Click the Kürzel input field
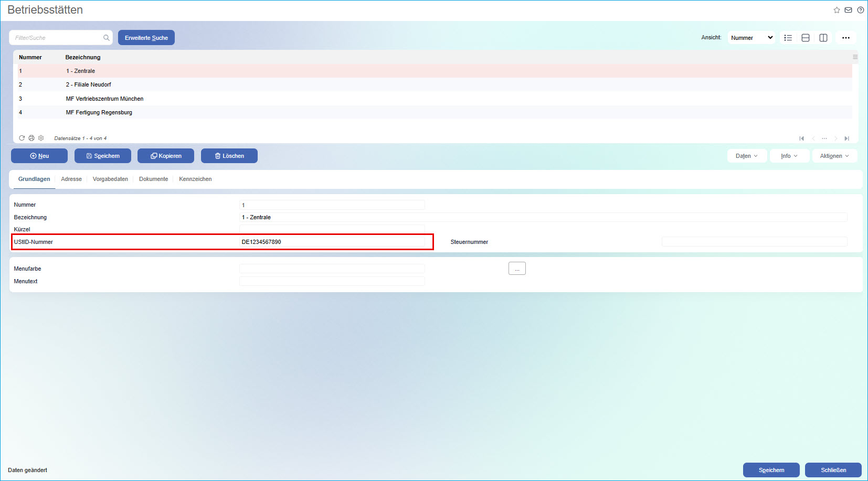Image resolution: width=868 pixels, height=481 pixels. pos(332,229)
